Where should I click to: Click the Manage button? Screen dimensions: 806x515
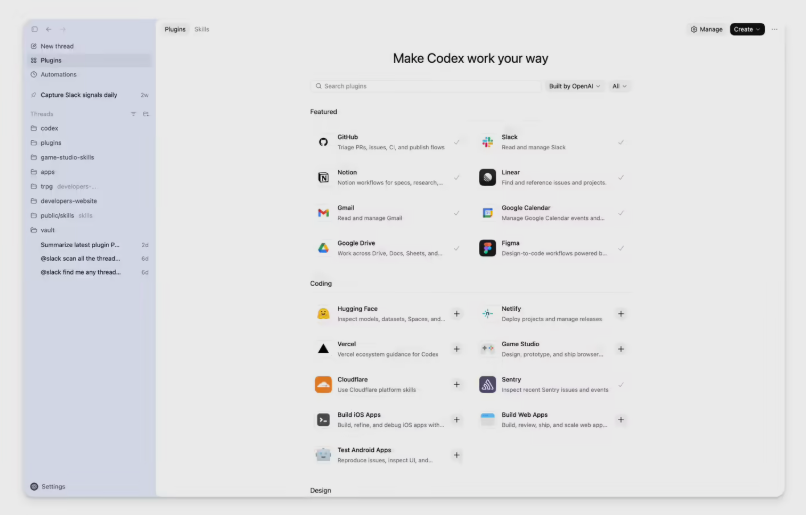(x=706, y=29)
